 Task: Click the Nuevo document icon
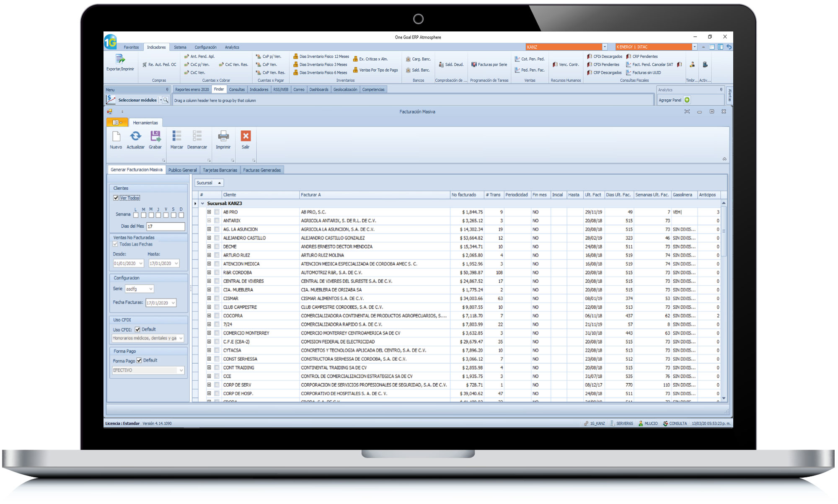click(x=116, y=136)
